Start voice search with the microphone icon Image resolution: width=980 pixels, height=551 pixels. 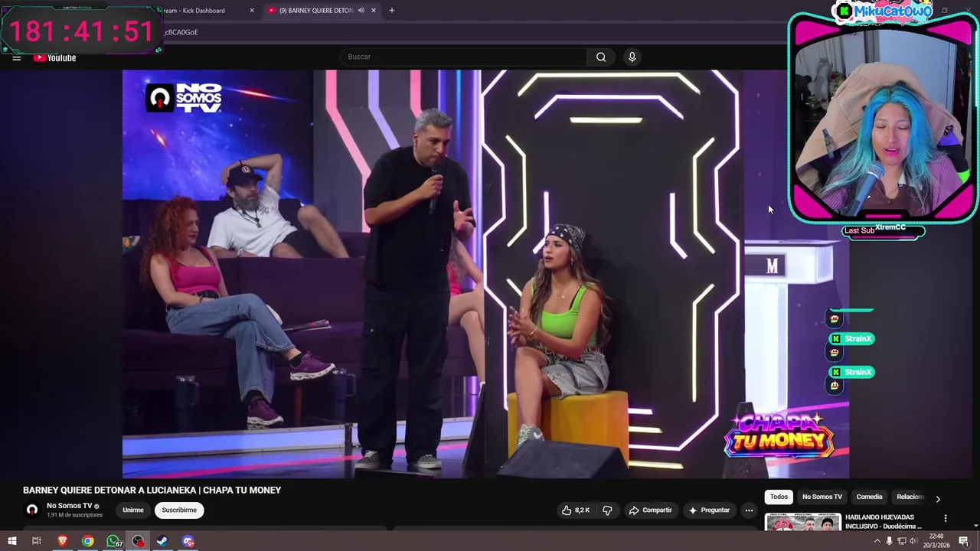[x=632, y=57]
